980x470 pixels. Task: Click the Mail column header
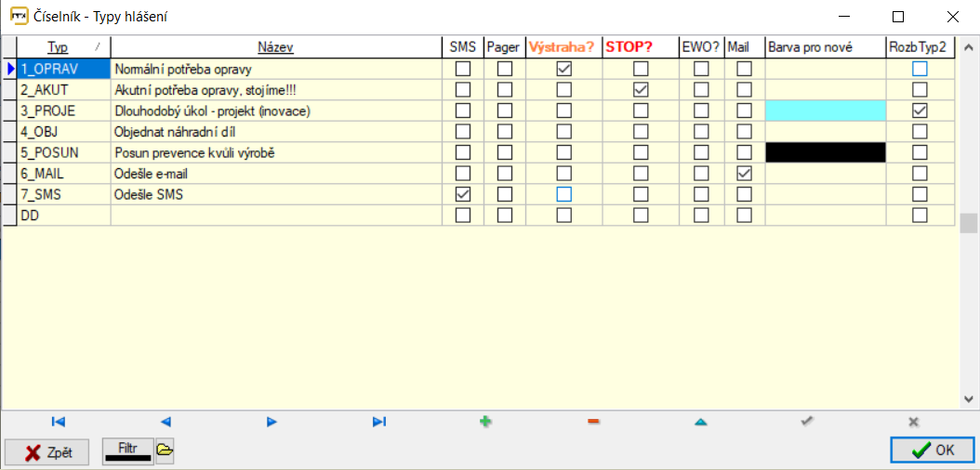744,47
